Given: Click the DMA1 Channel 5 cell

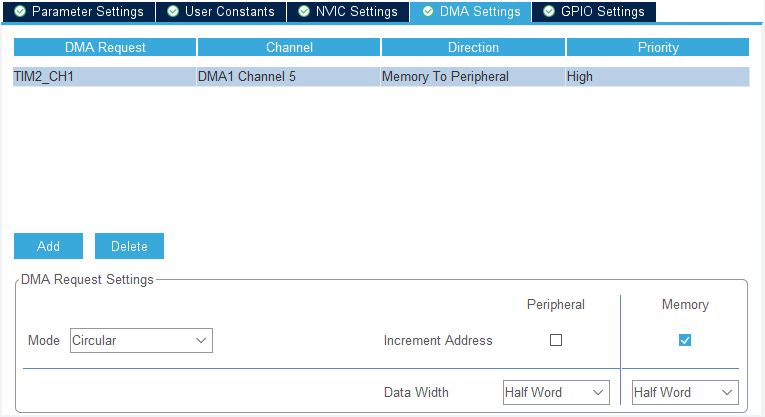Looking at the screenshot, I should (288, 77).
